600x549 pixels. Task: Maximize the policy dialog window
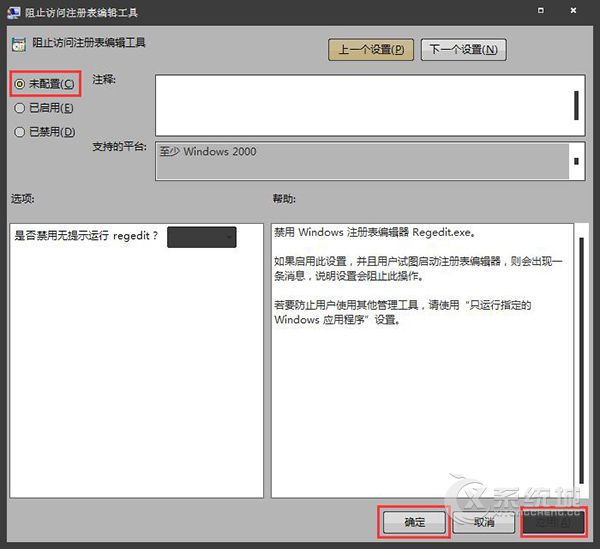(541, 11)
